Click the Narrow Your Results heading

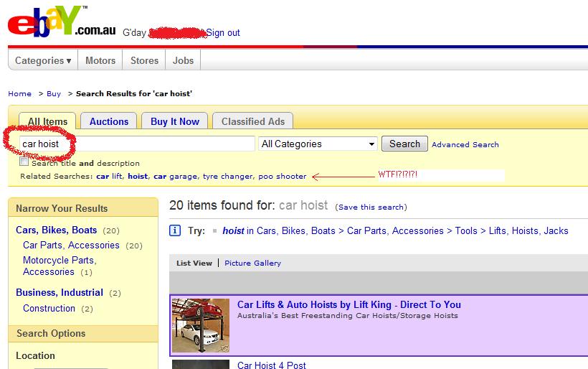point(62,208)
